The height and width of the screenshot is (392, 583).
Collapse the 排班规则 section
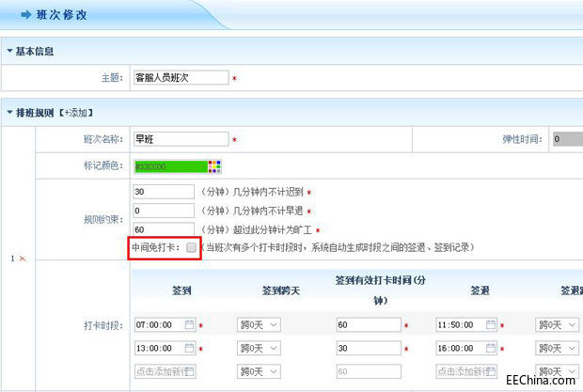point(10,112)
